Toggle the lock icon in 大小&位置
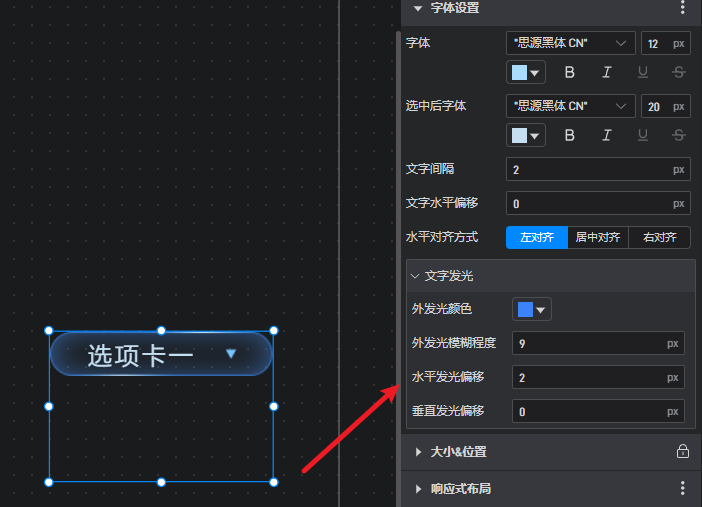Screen dimensions: 702x507 (682, 451)
